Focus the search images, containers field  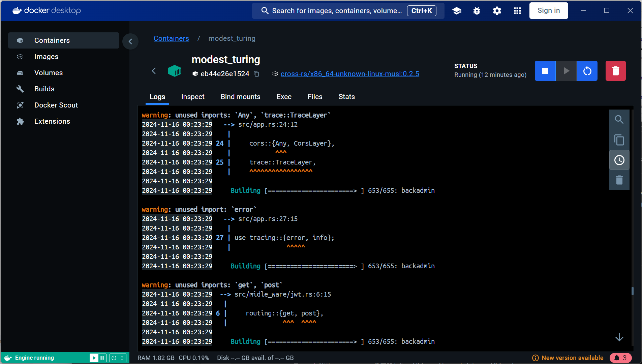point(348,11)
